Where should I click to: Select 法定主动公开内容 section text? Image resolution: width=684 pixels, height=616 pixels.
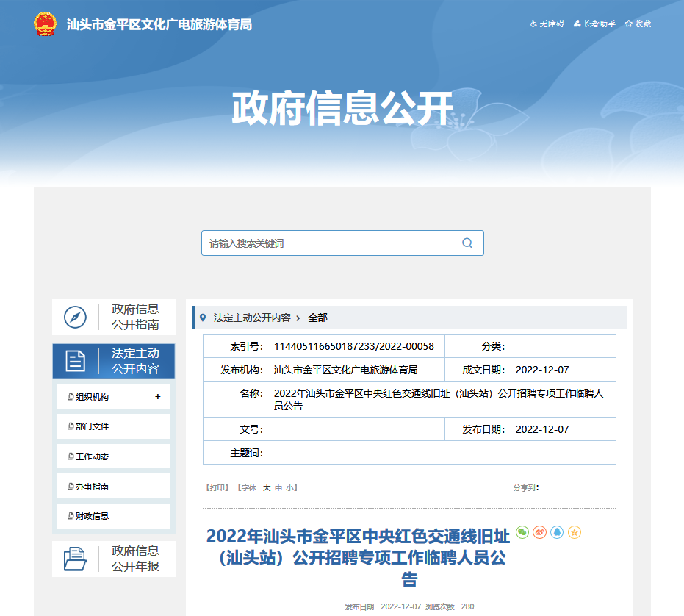[x=135, y=361]
